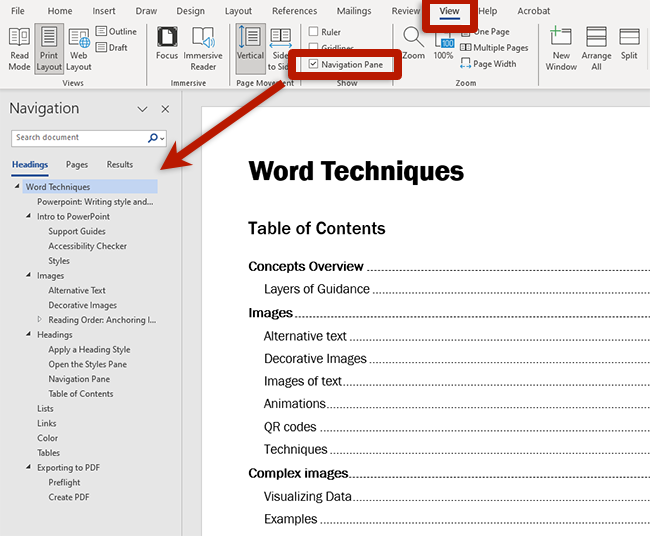Screen dimensions: 650x536
Task: Select the View ribbon tab
Action: (449, 11)
